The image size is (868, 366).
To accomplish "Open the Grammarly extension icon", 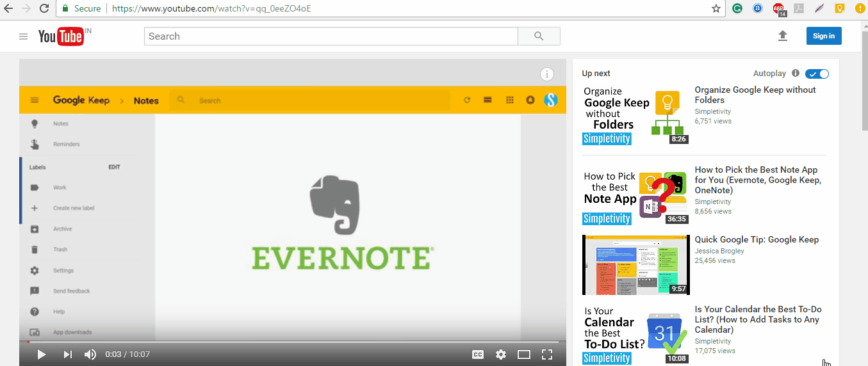I will click(x=737, y=8).
